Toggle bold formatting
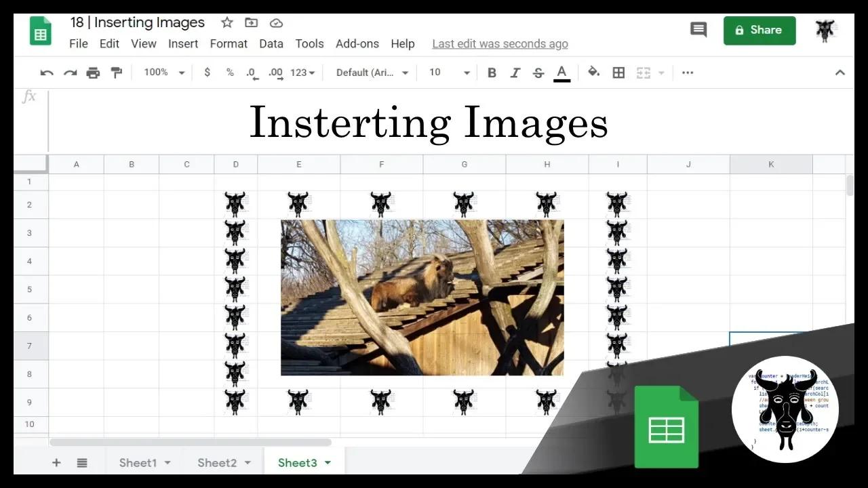The width and height of the screenshot is (868, 488). (492, 72)
